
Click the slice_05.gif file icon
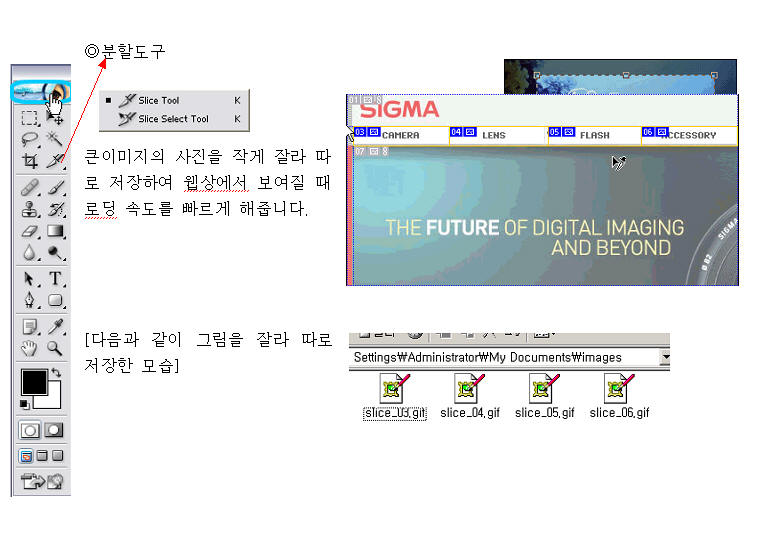point(544,388)
